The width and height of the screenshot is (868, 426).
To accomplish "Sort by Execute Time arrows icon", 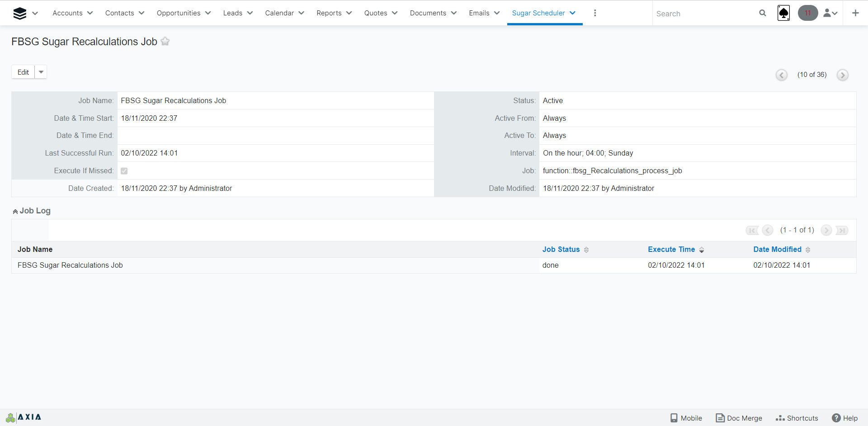I will point(702,250).
